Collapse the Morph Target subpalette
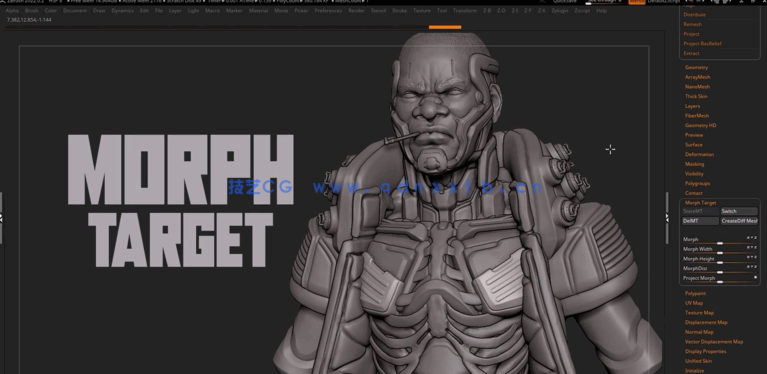The image size is (767, 374). point(700,203)
